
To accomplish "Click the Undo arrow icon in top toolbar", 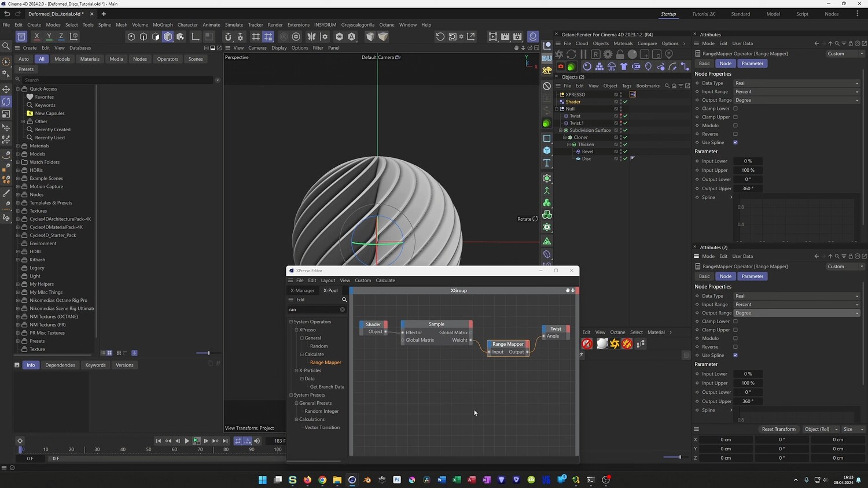I will coord(7,14).
